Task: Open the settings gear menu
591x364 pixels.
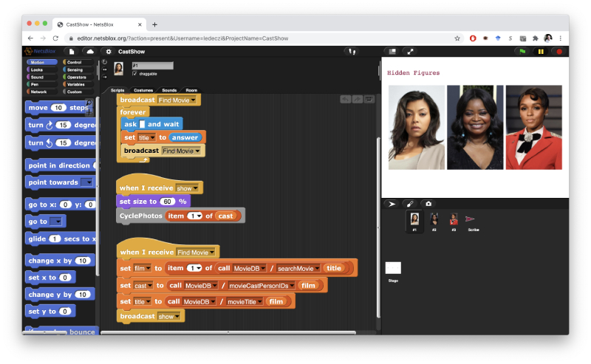Action: pyautogui.click(x=109, y=52)
